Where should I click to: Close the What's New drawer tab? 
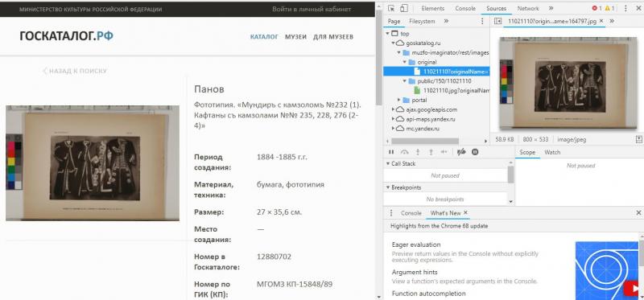click(465, 212)
